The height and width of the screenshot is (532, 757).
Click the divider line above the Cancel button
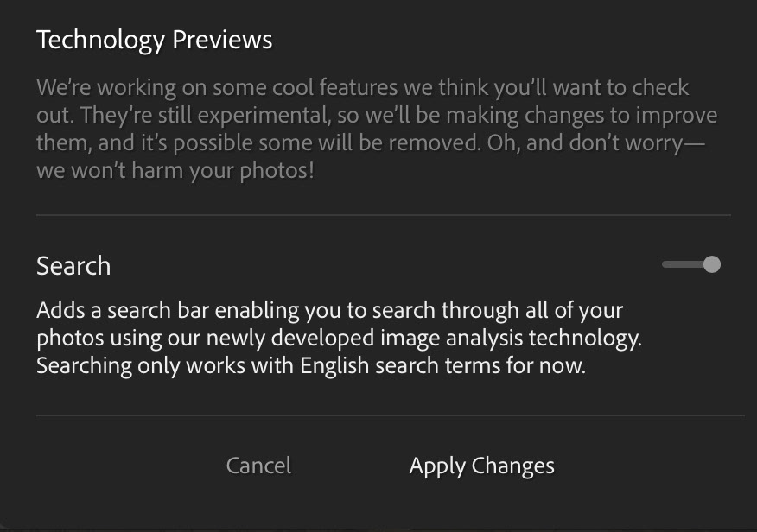click(x=390, y=415)
